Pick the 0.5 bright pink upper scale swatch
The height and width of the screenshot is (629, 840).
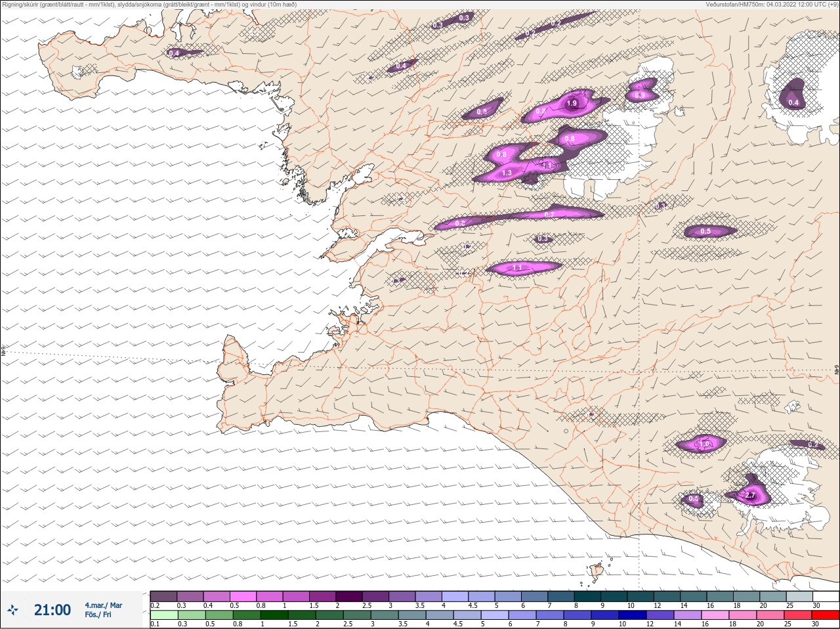[243, 596]
